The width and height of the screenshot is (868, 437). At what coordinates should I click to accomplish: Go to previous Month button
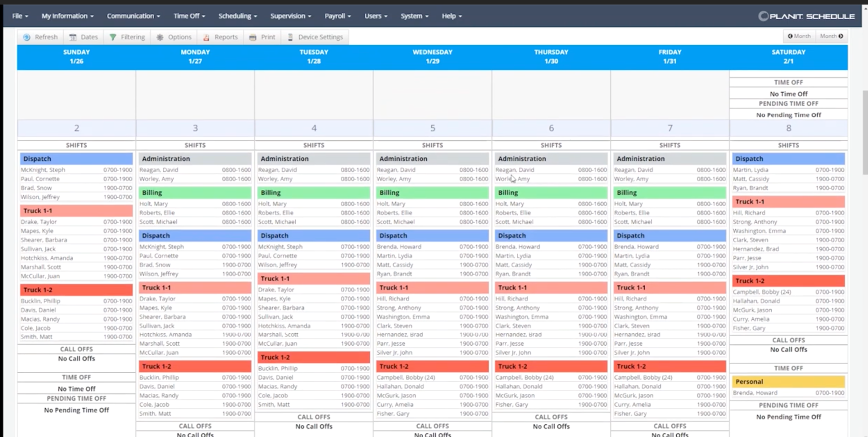pyautogui.click(x=799, y=36)
